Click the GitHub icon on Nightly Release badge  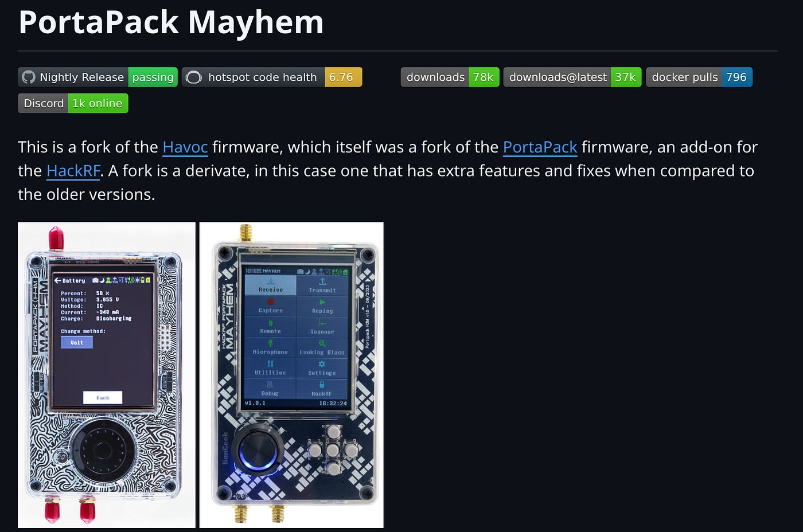click(x=29, y=77)
